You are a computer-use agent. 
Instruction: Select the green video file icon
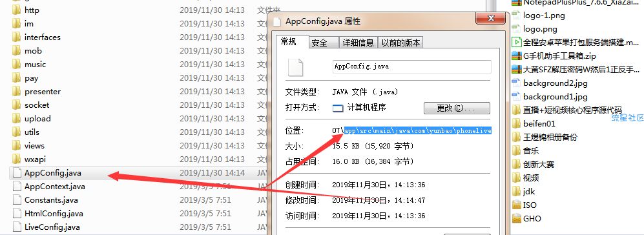[516, 43]
